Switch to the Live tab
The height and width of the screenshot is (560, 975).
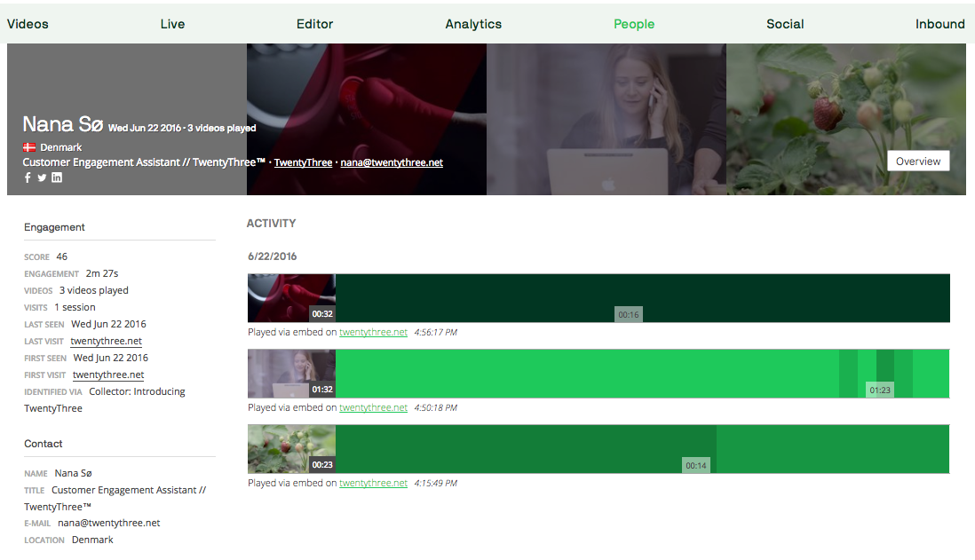point(172,24)
